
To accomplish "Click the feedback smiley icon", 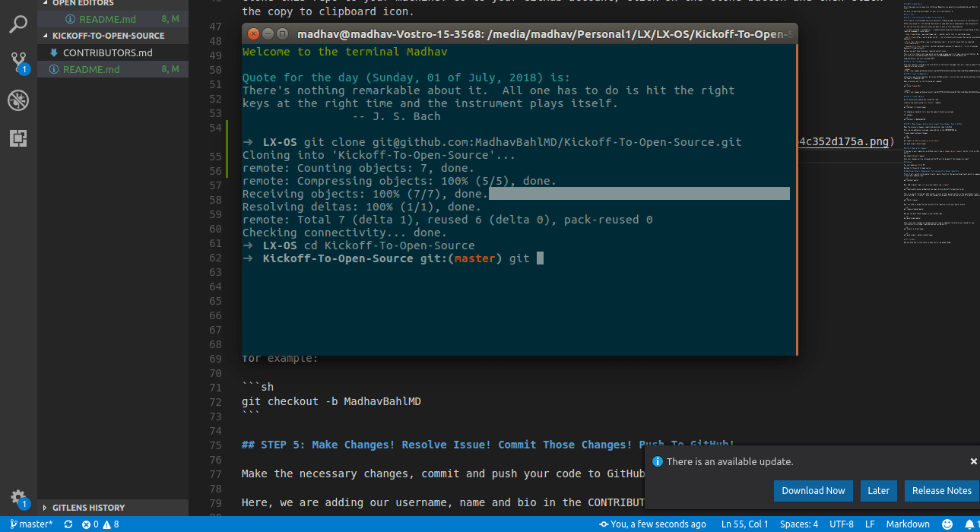I will [x=947, y=524].
